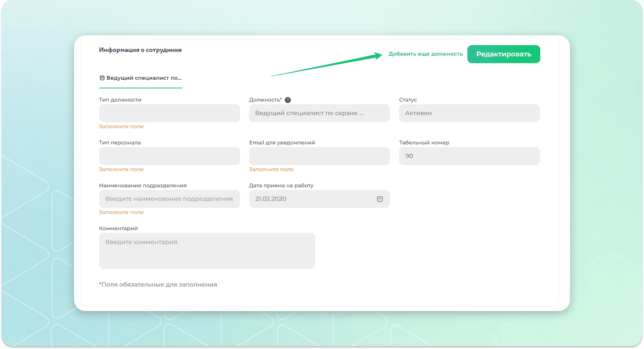Click the required fields footnote text

(158, 285)
